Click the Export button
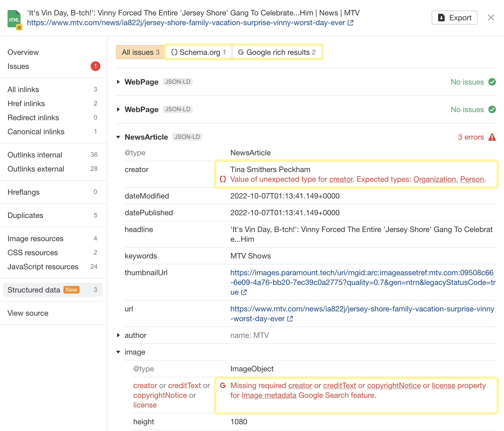 coord(454,18)
